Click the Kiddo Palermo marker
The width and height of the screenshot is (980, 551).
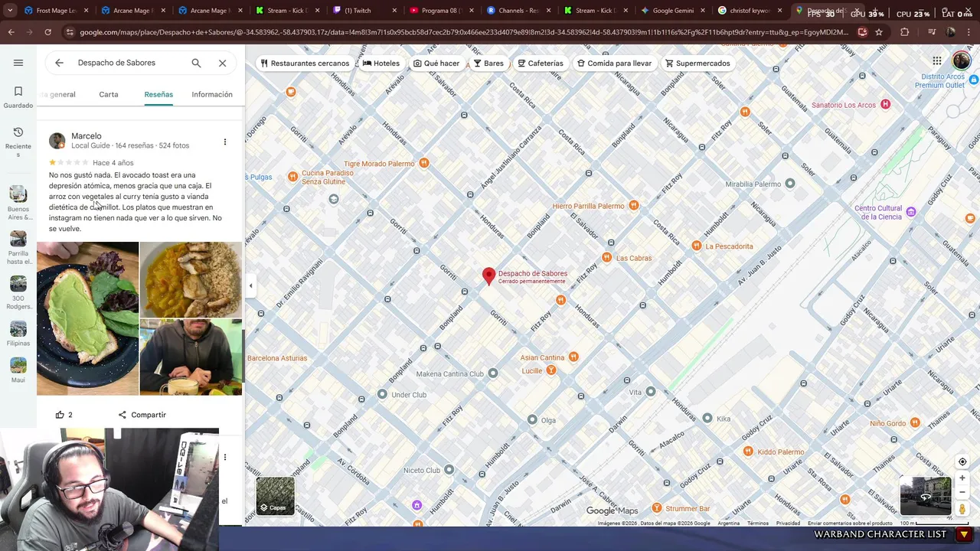point(748,452)
